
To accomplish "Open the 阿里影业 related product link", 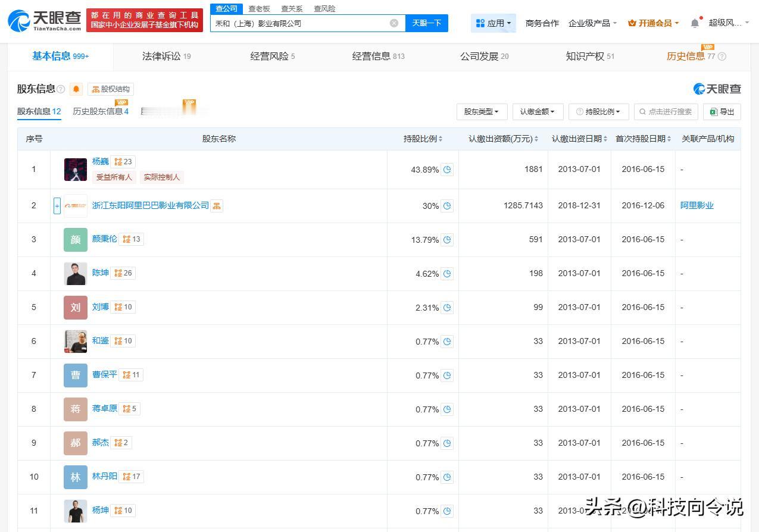I will (x=697, y=206).
